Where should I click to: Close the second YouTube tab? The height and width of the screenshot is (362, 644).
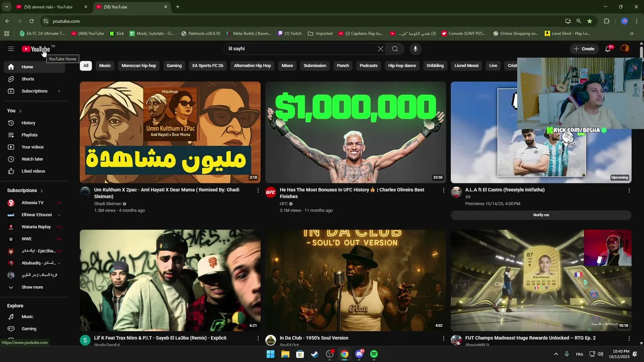[x=166, y=7]
